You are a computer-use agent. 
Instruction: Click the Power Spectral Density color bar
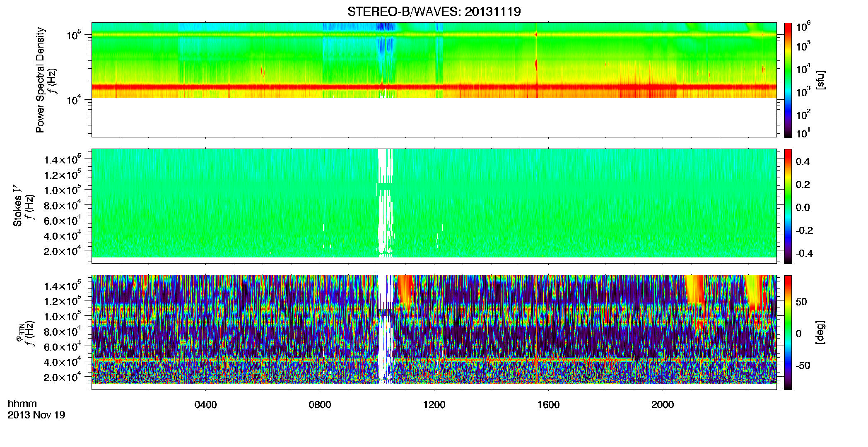[x=788, y=80]
